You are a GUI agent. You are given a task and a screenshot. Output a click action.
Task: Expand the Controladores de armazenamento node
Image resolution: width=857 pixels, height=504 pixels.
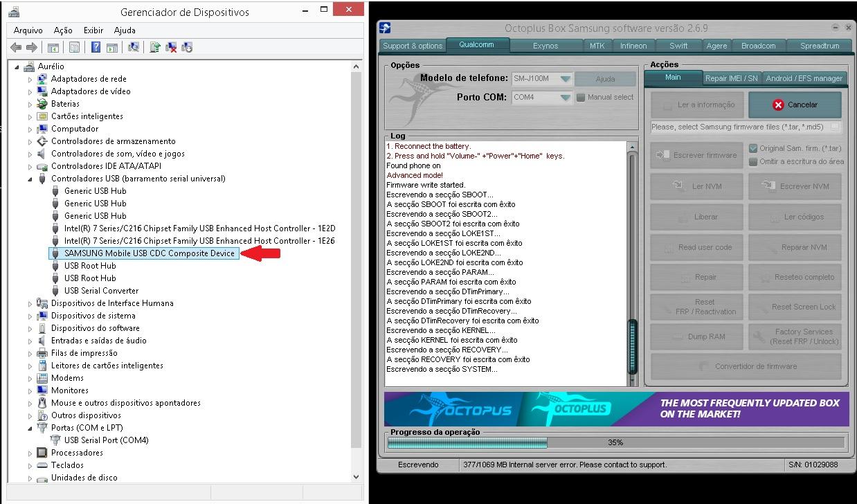click(x=30, y=141)
